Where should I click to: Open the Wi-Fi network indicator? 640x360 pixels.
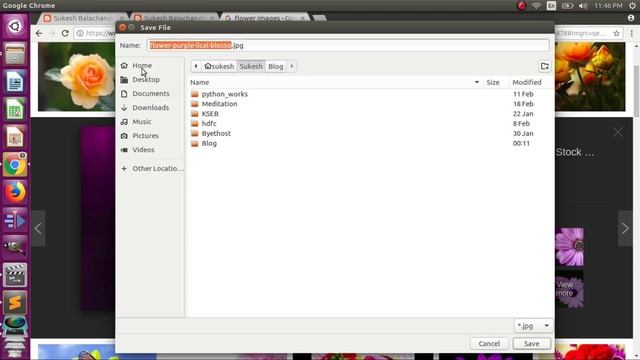536,6
